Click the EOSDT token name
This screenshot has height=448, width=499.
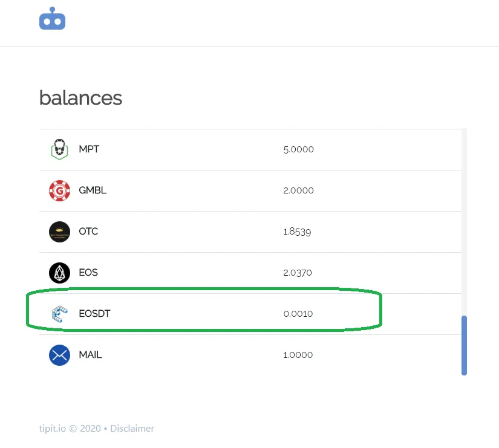[94, 313]
